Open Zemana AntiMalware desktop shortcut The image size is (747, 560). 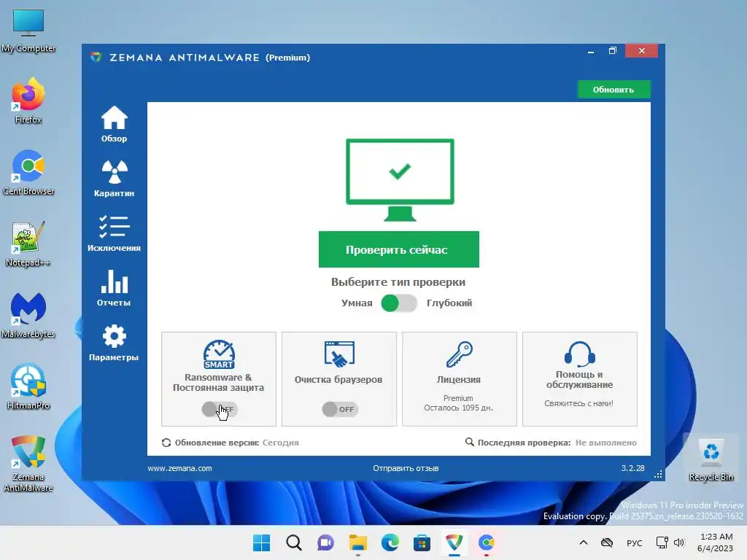pyautogui.click(x=28, y=463)
